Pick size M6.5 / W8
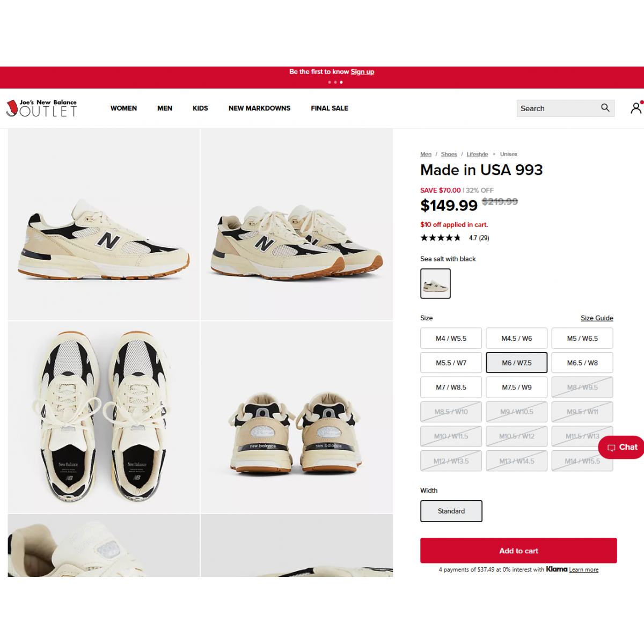This screenshot has height=644, width=644. point(582,363)
